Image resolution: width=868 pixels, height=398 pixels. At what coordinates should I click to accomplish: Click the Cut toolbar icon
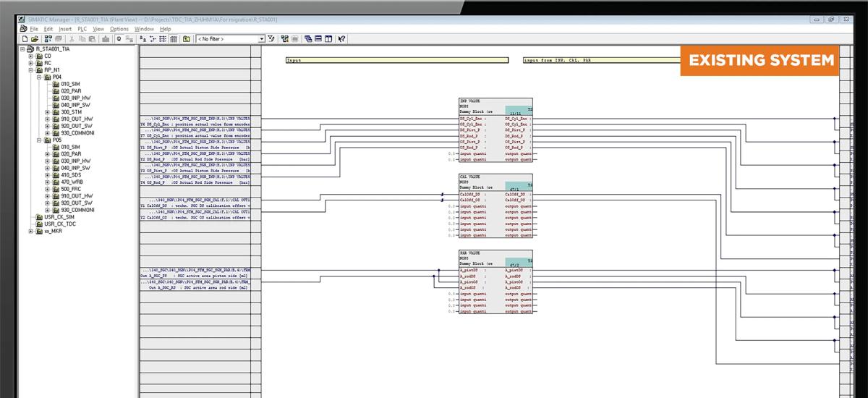pos(72,38)
